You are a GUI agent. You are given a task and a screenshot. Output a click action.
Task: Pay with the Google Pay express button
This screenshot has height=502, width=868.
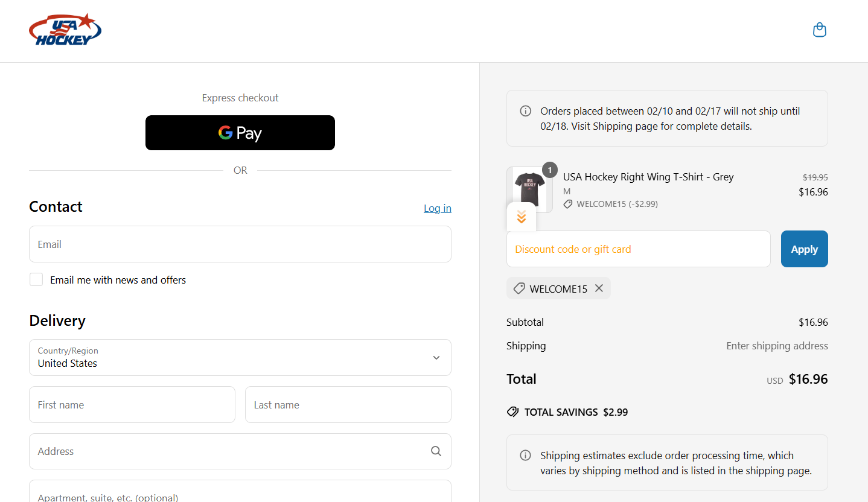(240, 133)
